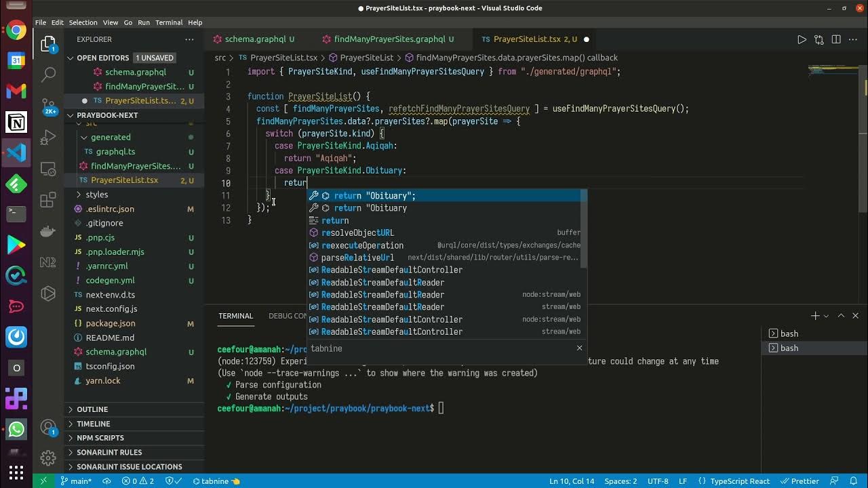Select first suggestion return "Obituary";
868x488 pixels.
click(448, 196)
